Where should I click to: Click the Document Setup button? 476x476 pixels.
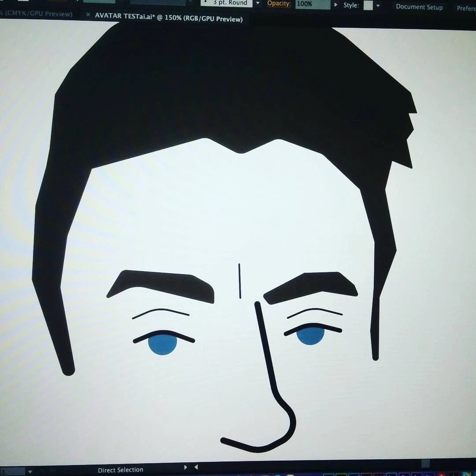pyautogui.click(x=419, y=7)
